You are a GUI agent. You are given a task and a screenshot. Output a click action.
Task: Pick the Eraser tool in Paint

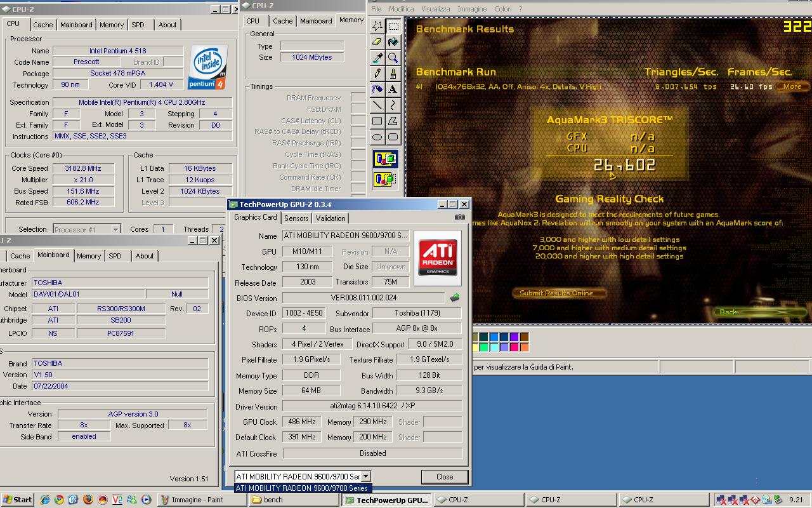tap(377, 42)
